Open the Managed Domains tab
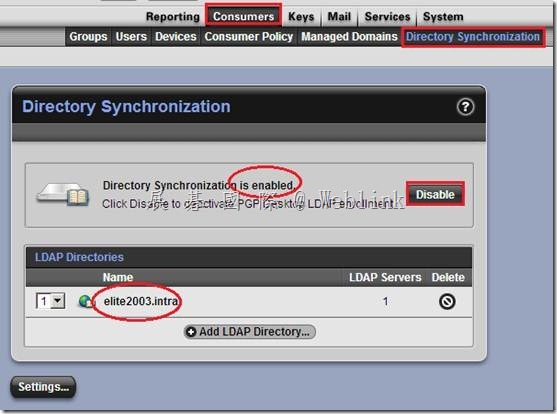Image resolution: width=557 pixels, height=414 pixels. (x=349, y=37)
